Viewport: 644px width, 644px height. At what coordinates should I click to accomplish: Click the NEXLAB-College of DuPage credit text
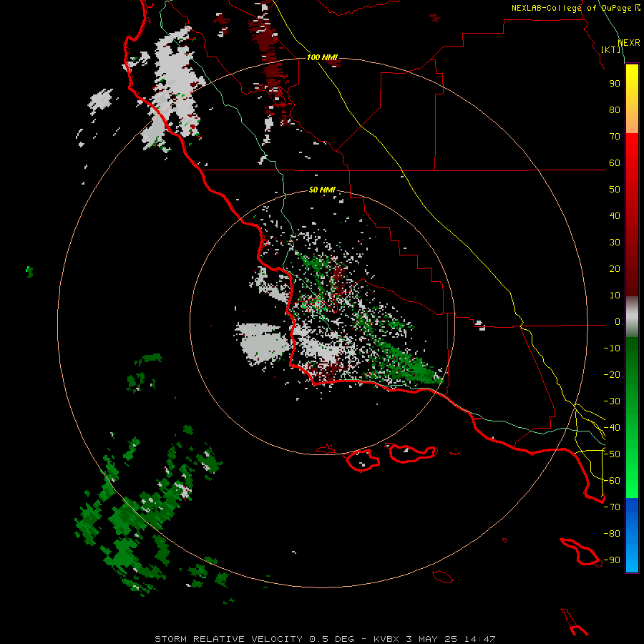(x=575, y=8)
